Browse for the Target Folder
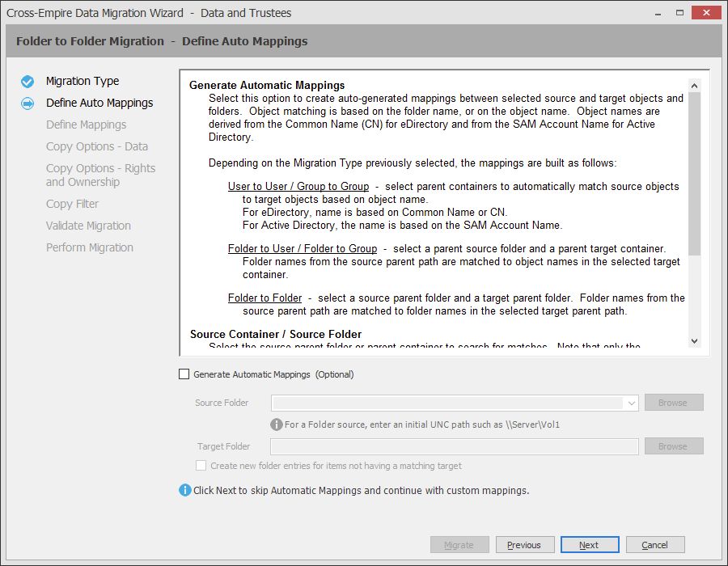Viewport: 728px width, 566px height. 672,446
